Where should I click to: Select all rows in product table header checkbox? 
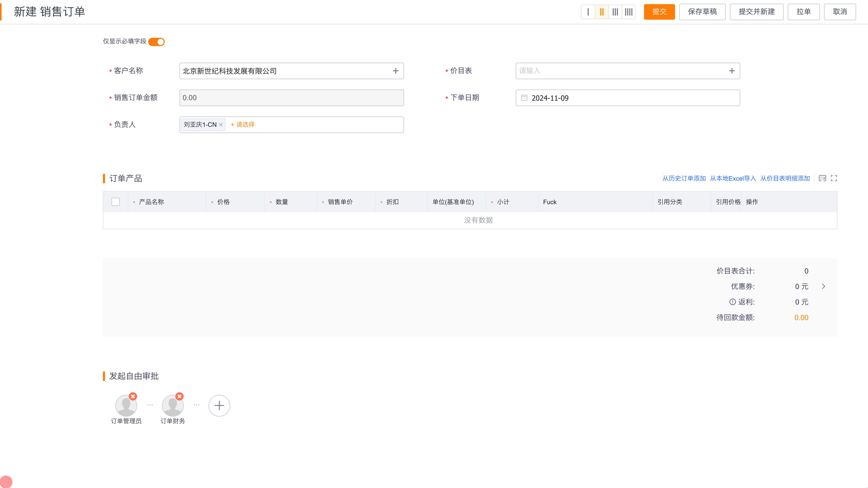[116, 202]
